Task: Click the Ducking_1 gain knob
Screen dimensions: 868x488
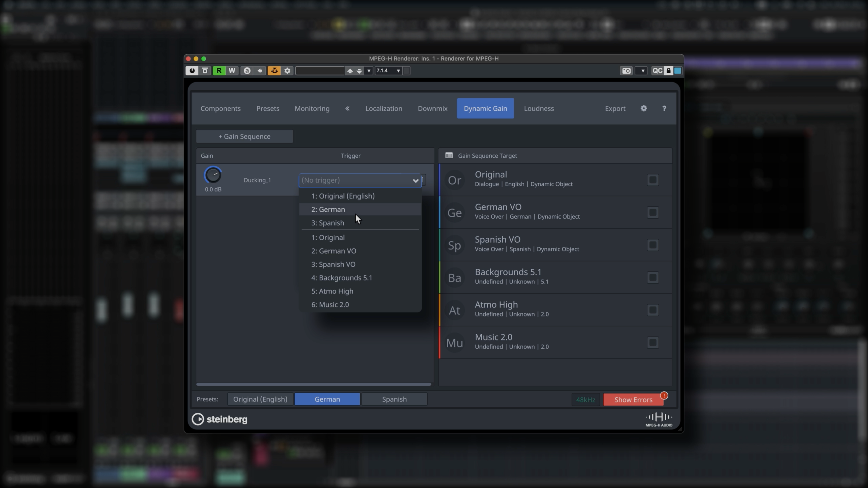Action: (x=213, y=175)
